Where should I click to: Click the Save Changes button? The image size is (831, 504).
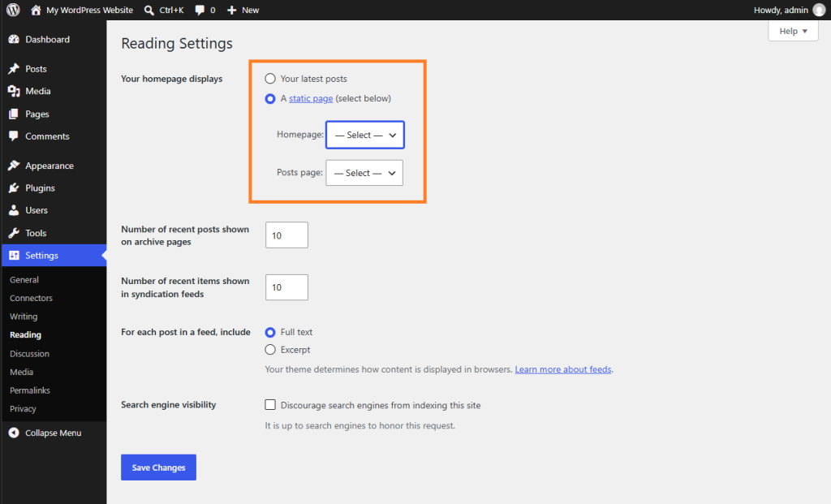tap(158, 467)
